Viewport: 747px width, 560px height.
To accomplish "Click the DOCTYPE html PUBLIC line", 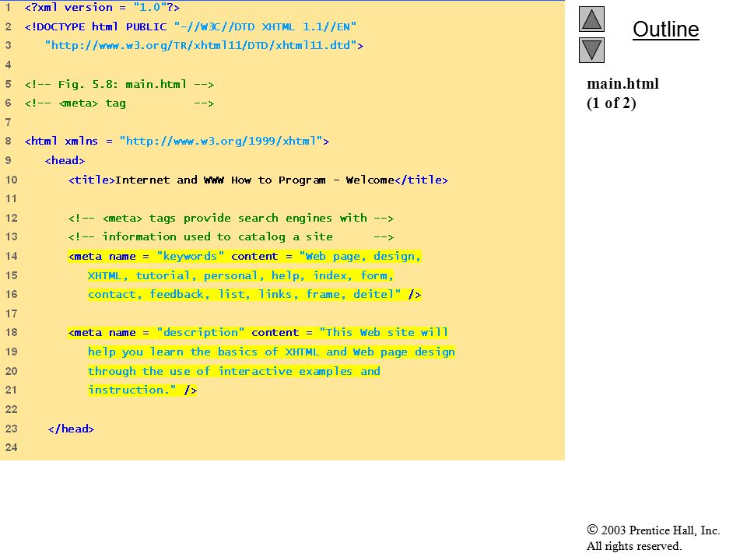I will [x=190, y=26].
